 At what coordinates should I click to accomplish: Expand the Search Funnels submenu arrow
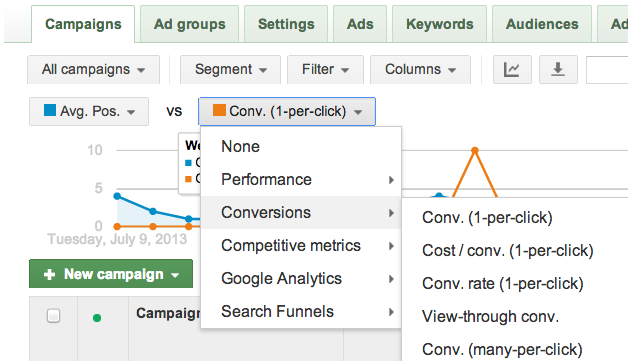pyautogui.click(x=391, y=312)
